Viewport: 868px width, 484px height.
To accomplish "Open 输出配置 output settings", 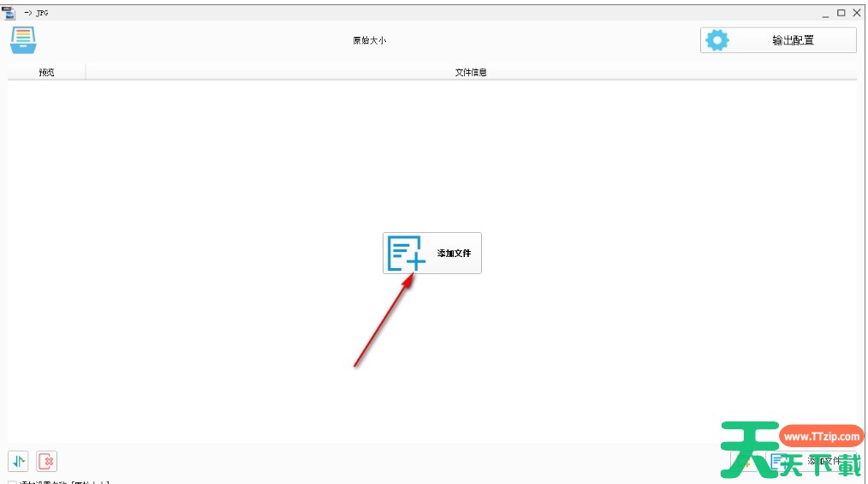I will (x=778, y=40).
